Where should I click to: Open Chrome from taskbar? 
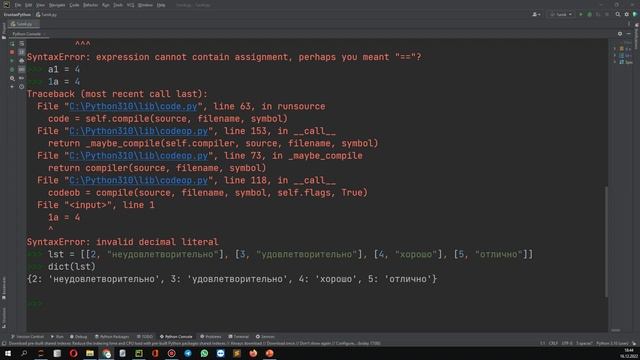[106, 353]
